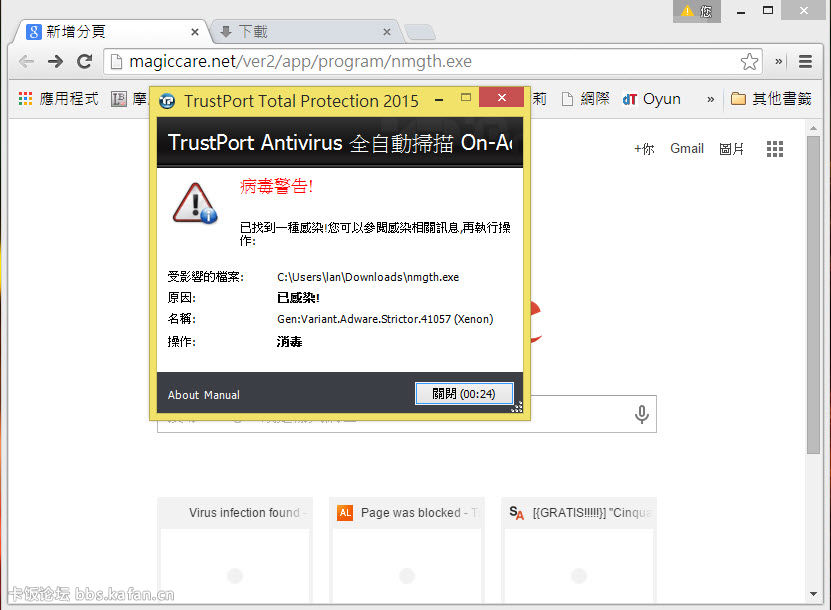Click the TrustPort logo icon in title bar

[x=167, y=100]
